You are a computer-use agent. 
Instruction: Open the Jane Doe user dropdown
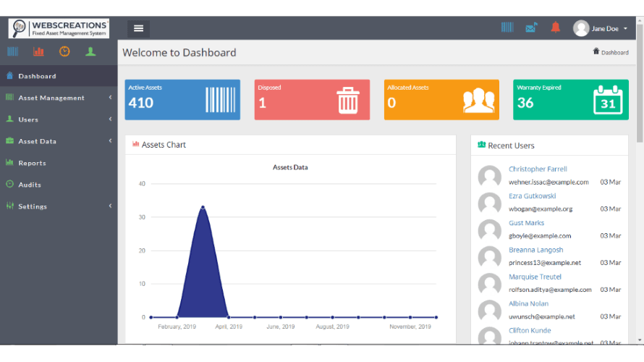pos(601,28)
